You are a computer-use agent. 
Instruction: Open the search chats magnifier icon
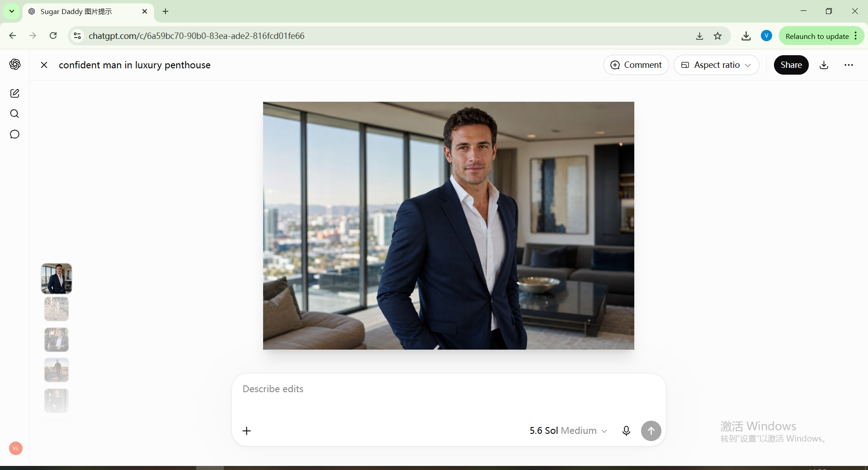(x=15, y=114)
